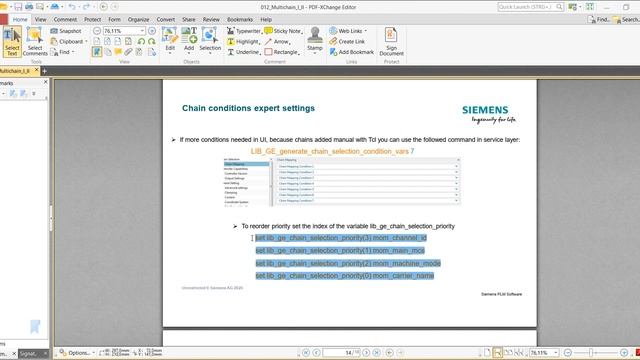This screenshot has height=360, width=640.
Task: Click the Previous View back arrow in title bar
Action: coord(104,7)
